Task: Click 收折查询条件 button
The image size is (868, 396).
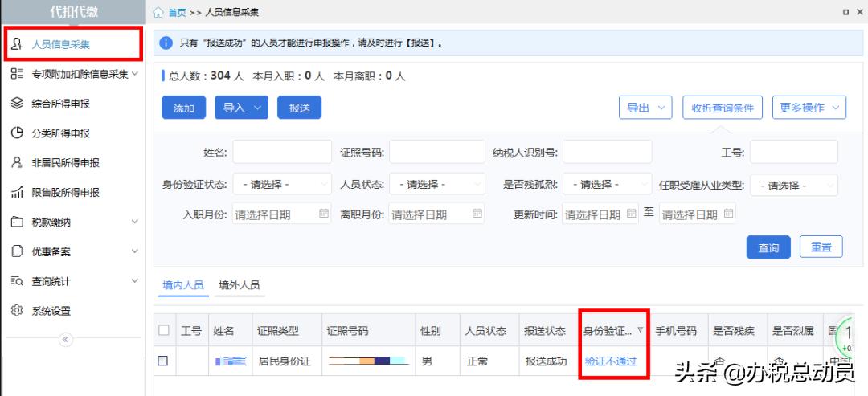Action: click(x=723, y=108)
